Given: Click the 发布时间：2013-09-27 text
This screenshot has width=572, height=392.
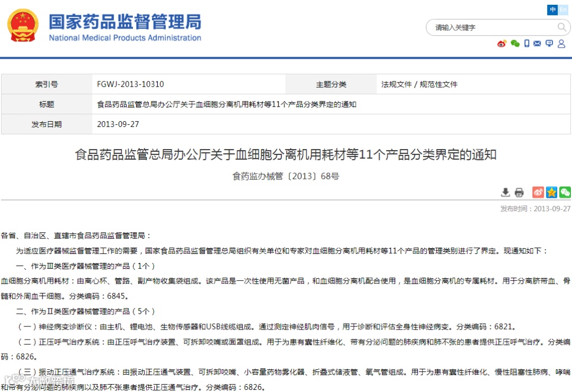Looking at the screenshot, I should pos(535,209).
